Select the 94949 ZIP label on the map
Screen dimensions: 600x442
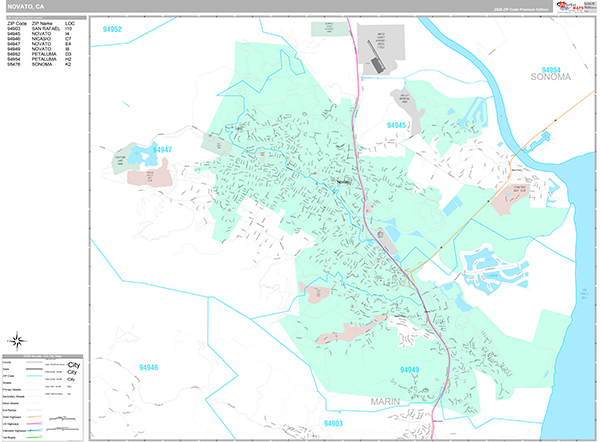point(409,370)
